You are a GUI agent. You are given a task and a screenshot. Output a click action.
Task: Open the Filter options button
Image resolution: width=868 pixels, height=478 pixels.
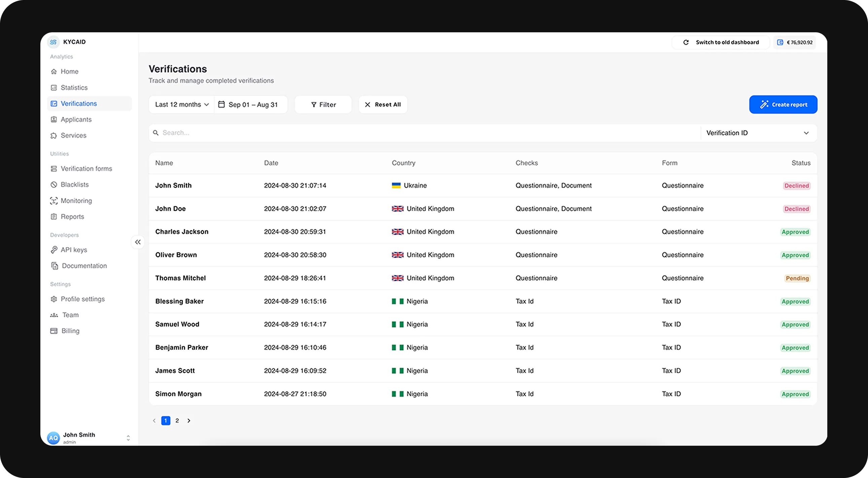[323, 105]
